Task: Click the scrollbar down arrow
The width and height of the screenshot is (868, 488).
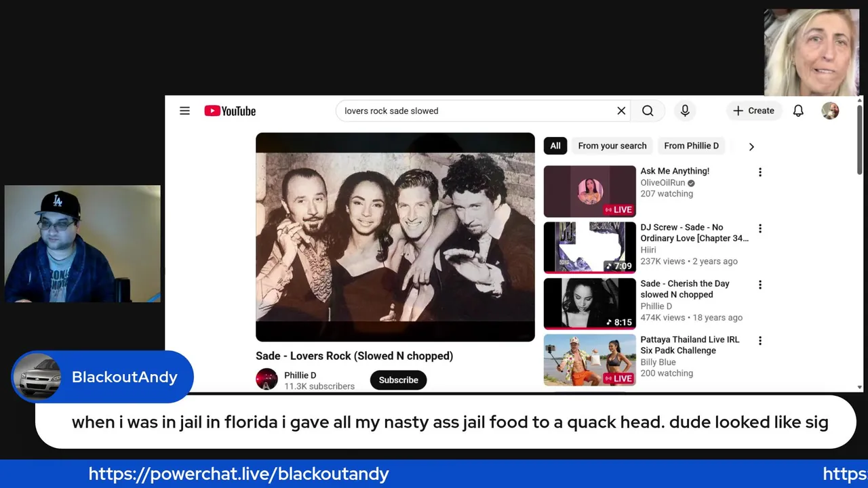Action: 860,387
